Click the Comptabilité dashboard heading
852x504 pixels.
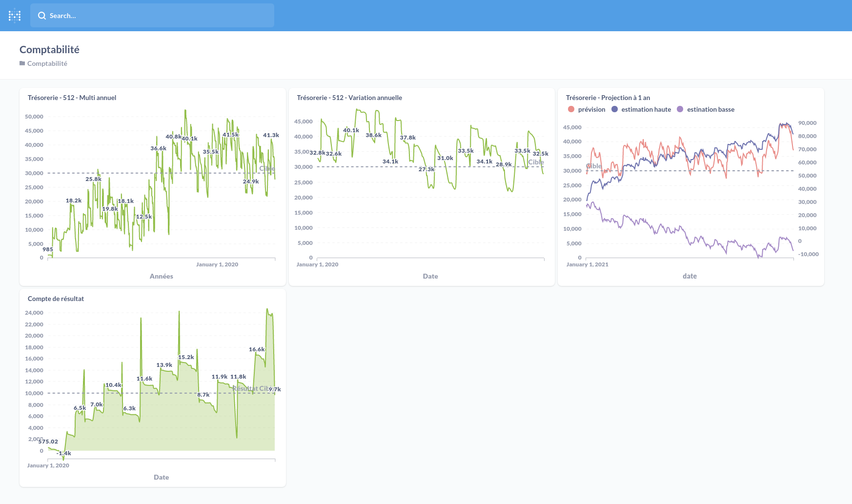[49, 49]
